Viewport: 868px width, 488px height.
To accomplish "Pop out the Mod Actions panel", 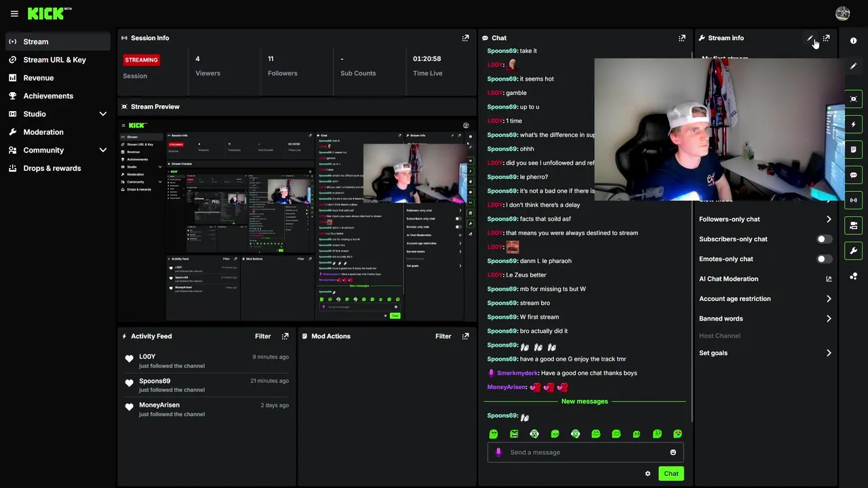I will [465, 336].
